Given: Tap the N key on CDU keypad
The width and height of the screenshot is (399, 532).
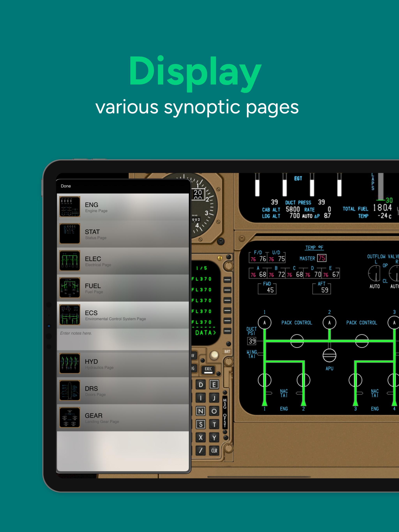Looking at the screenshot, I should [x=201, y=411].
